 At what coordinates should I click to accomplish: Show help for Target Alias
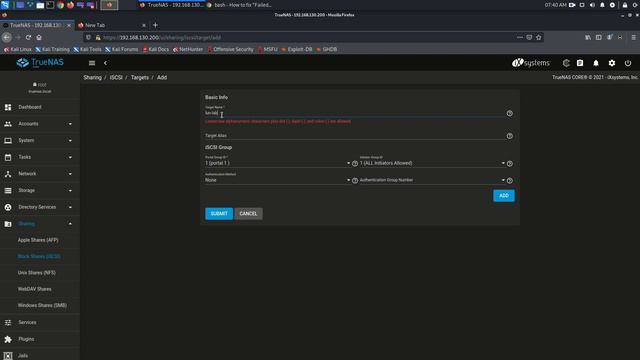tap(510, 136)
